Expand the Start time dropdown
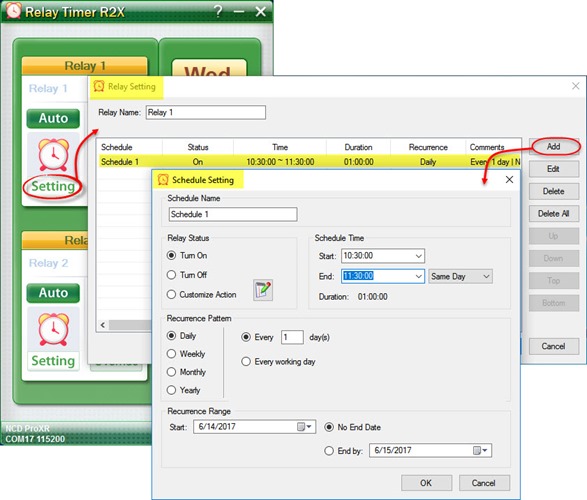This screenshot has width=587, height=500. [x=419, y=256]
